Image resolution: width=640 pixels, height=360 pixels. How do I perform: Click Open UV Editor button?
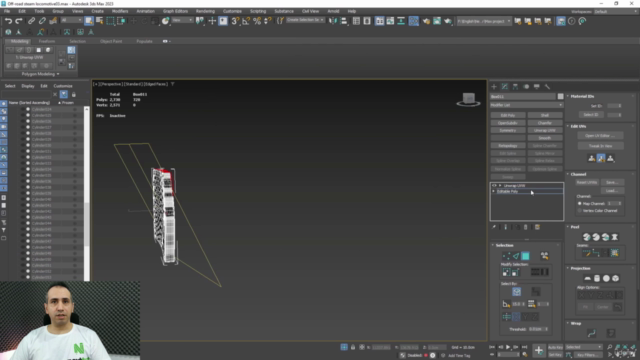pos(600,136)
